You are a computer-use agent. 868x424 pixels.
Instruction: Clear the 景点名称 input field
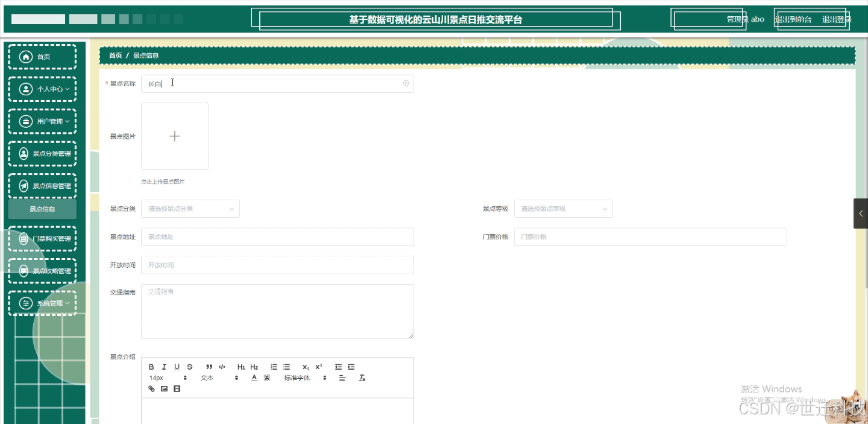point(406,83)
